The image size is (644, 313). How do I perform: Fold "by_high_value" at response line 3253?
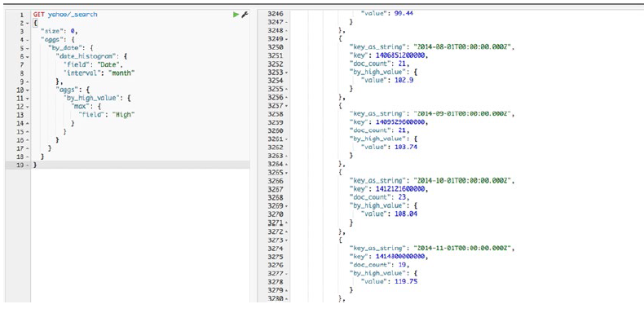tap(287, 73)
